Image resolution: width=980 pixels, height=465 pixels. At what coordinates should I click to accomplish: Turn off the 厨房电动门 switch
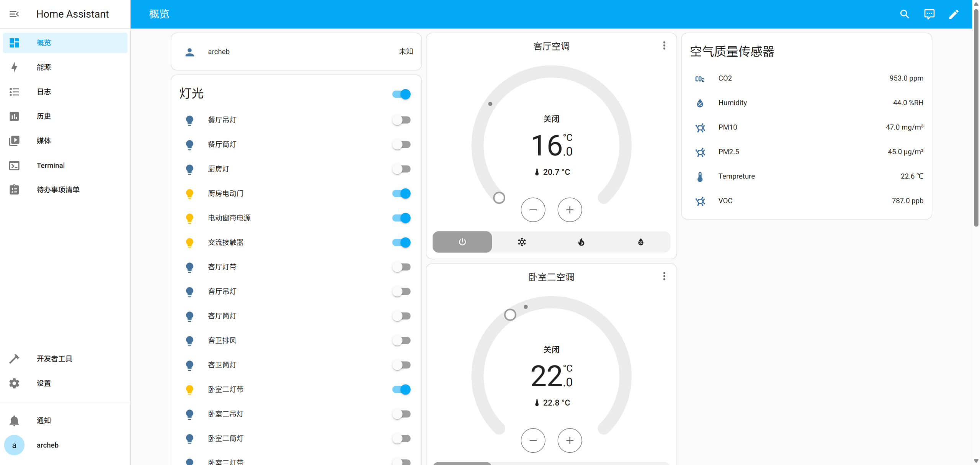point(401,193)
